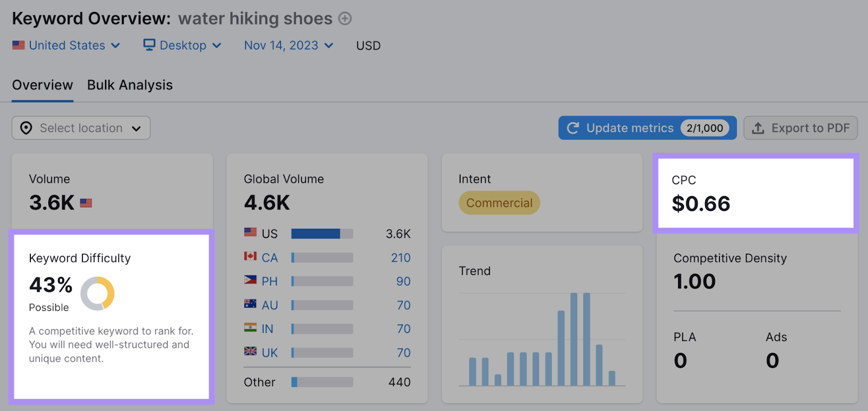Click the export arrow icon on Export to PDF
Screen dimensions: 868x411
(758, 128)
